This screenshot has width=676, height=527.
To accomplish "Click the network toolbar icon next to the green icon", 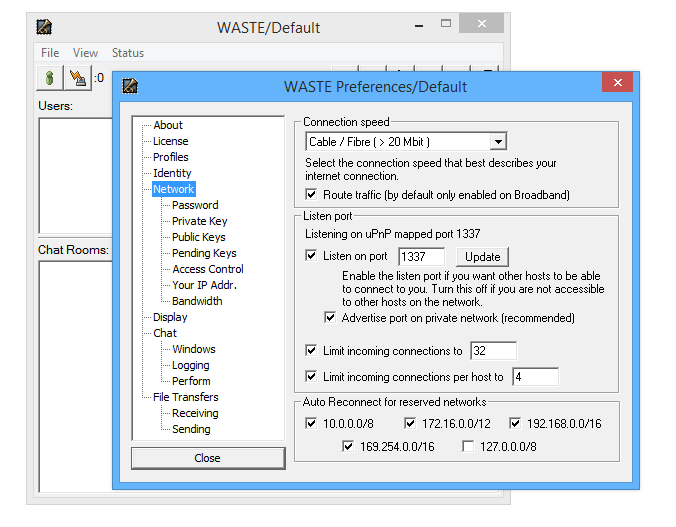I will [78, 78].
